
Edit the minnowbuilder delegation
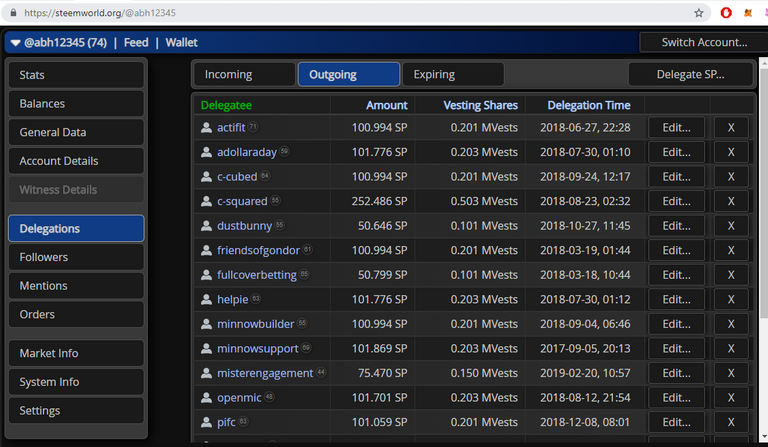tap(676, 324)
